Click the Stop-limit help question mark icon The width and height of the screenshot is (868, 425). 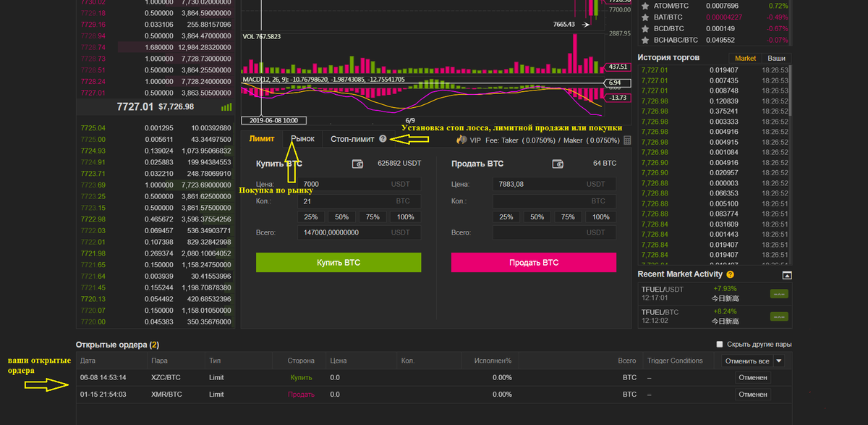(x=382, y=138)
